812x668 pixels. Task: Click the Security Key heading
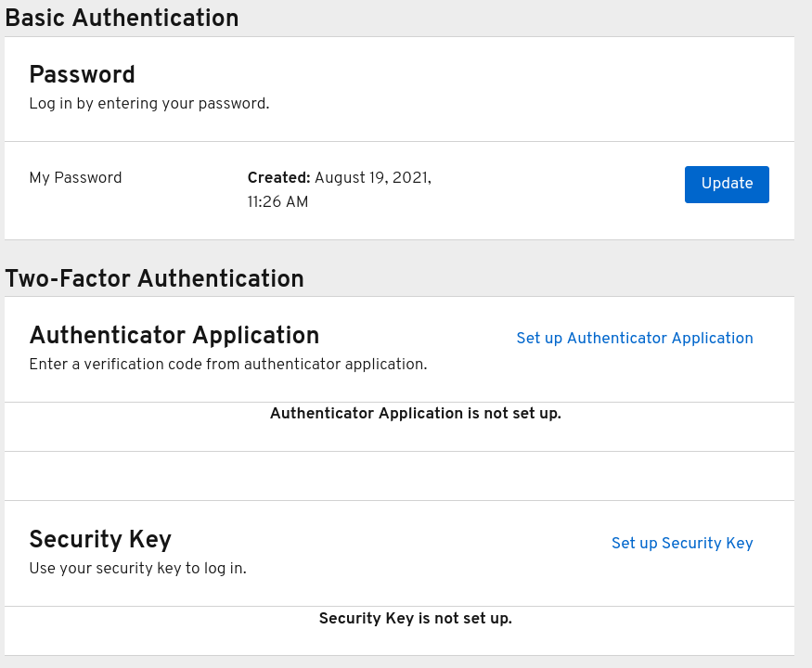coord(100,540)
